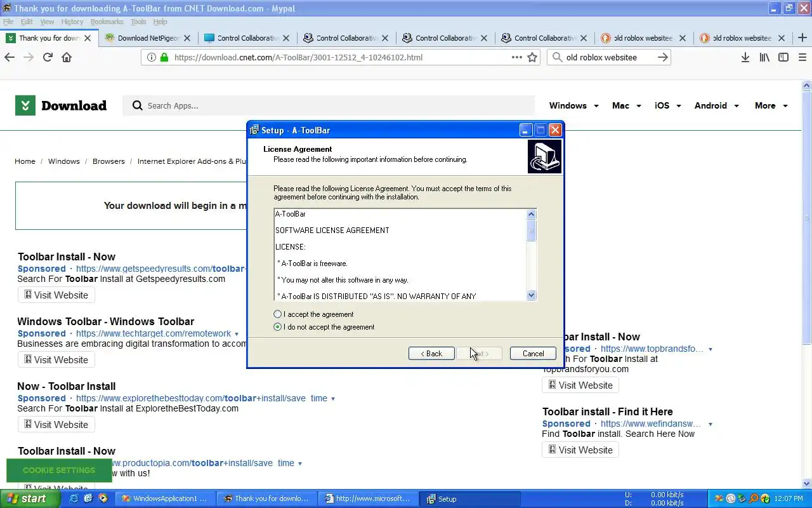The image size is (812, 508).
Task: Click the license agreement scrollbar thumb
Action: click(x=532, y=230)
